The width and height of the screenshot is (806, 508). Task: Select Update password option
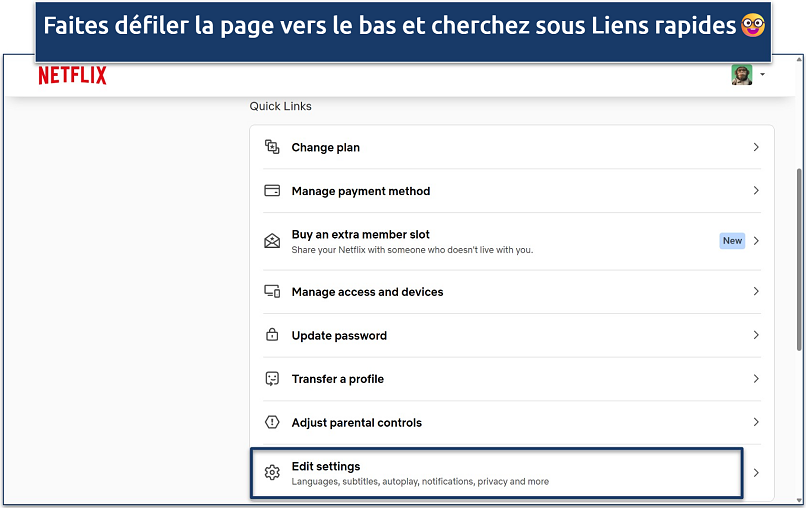(339, 335)
